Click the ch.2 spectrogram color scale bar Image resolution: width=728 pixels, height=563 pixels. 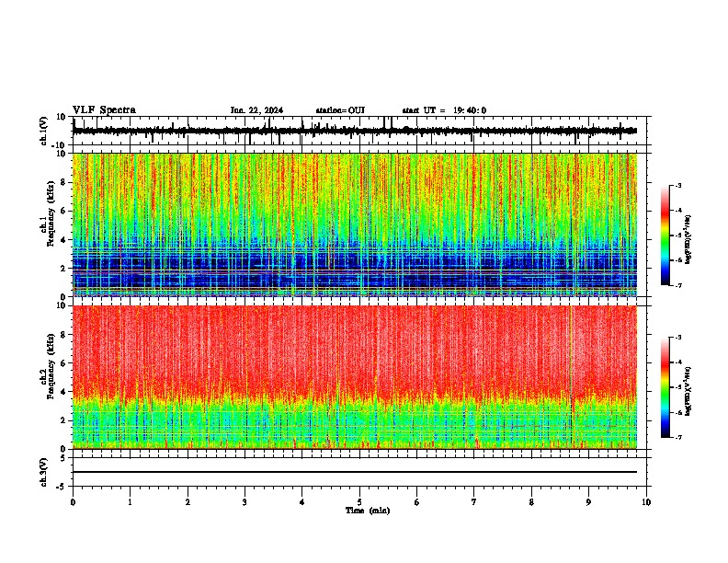point(665,387)
